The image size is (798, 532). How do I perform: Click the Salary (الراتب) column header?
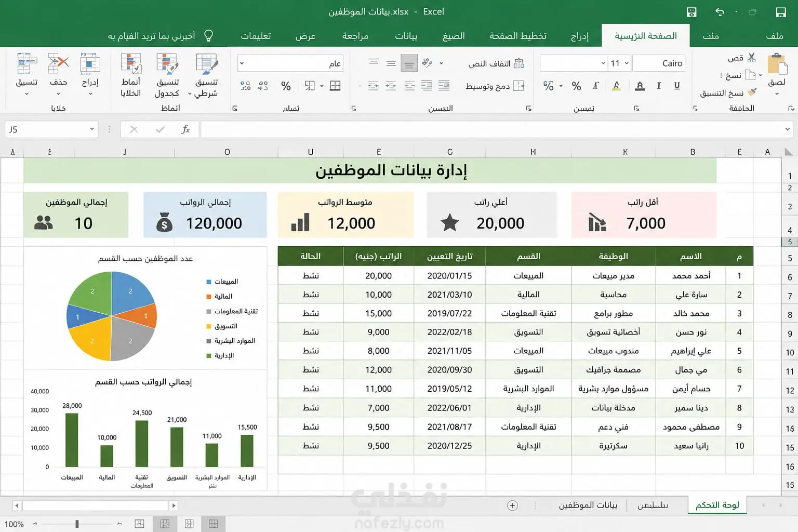click(378, 256)
